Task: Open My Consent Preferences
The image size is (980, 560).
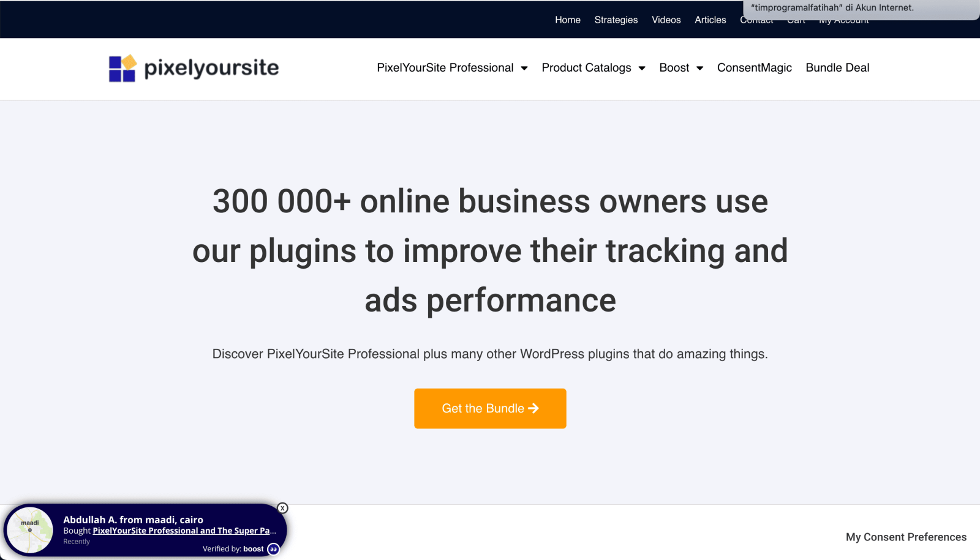Action: pos(906,537)
